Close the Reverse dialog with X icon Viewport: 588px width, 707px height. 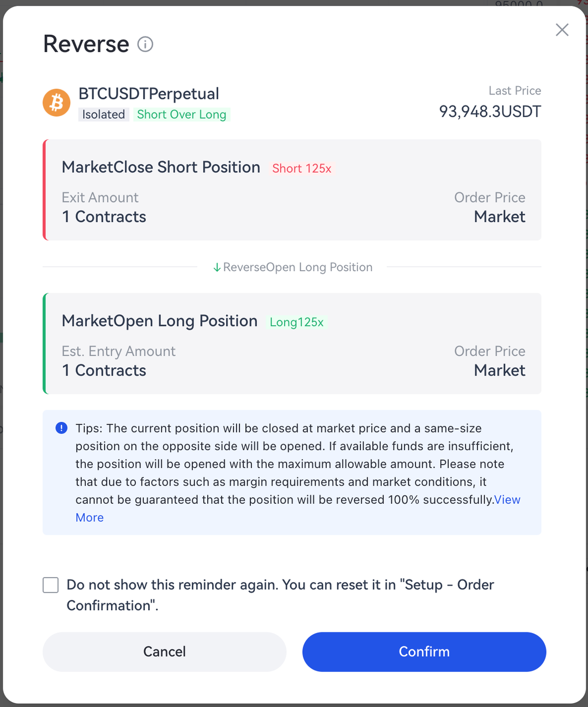(562, 30)
